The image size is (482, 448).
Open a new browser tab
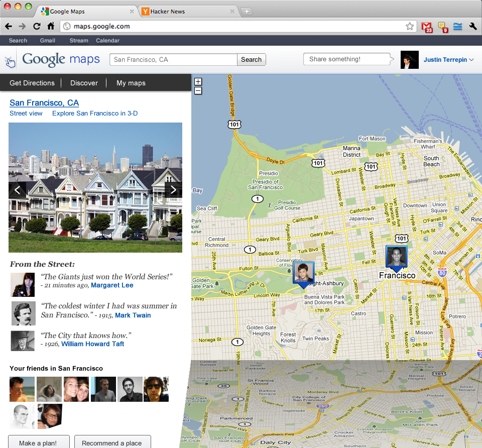(247, 12)
